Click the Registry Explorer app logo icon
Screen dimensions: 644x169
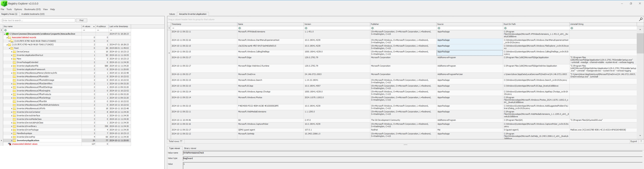coord(4,4)
